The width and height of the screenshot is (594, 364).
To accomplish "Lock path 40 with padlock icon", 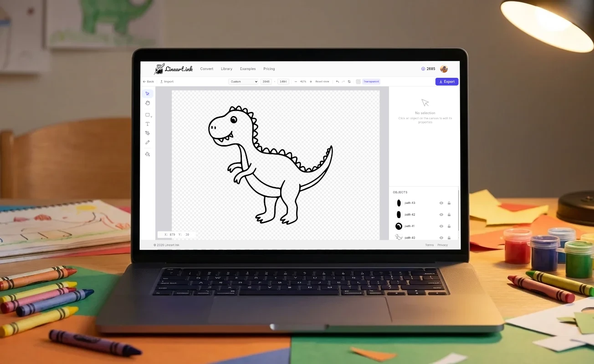I will 449,238.
